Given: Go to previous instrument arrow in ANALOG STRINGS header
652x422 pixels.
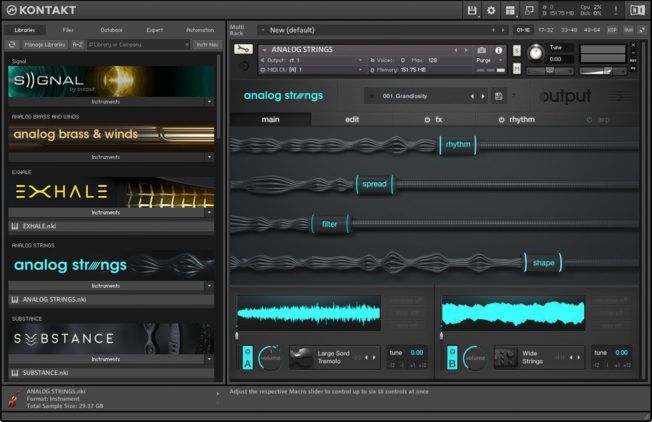Looking at the screenshot, I should tap(456, 50).
